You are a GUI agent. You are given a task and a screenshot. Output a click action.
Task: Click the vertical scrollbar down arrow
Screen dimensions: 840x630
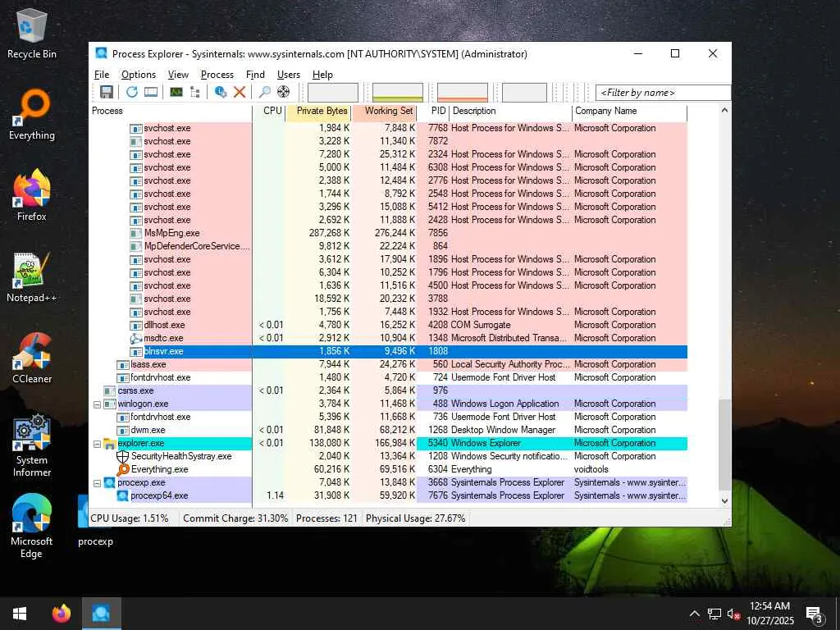click(724, 501)
